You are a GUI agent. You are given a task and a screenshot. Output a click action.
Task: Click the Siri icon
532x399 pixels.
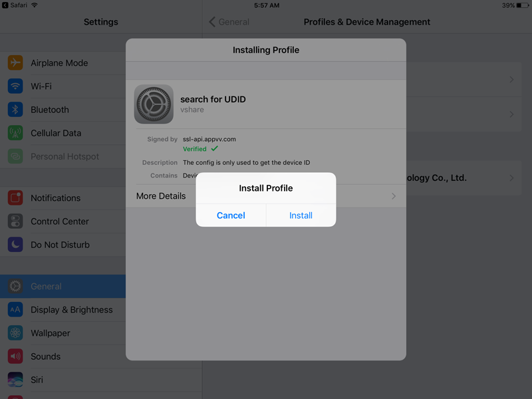(15, 380)
